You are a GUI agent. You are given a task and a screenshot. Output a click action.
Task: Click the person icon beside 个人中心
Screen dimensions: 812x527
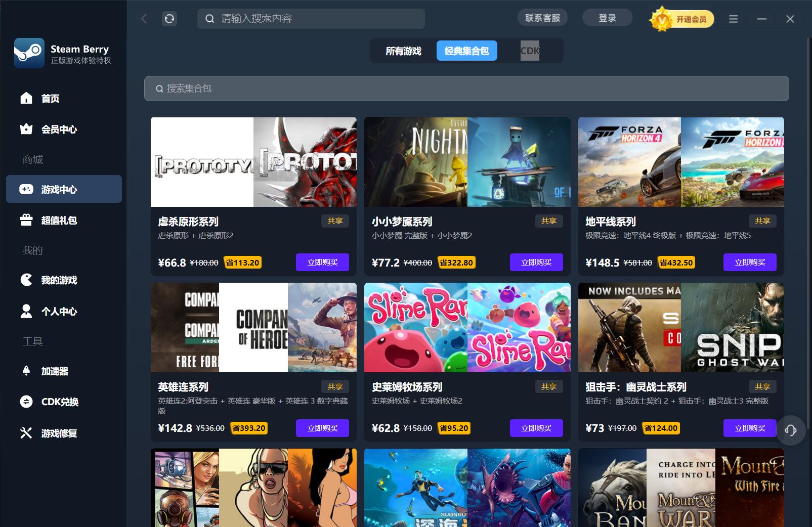26,311
